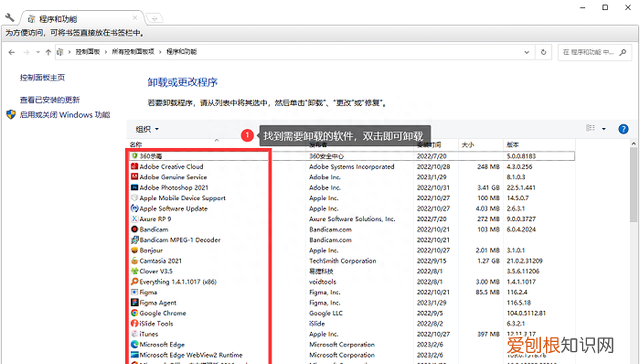
Task: Select version 104.0.5112.81 cell
Action: (526, 313)
